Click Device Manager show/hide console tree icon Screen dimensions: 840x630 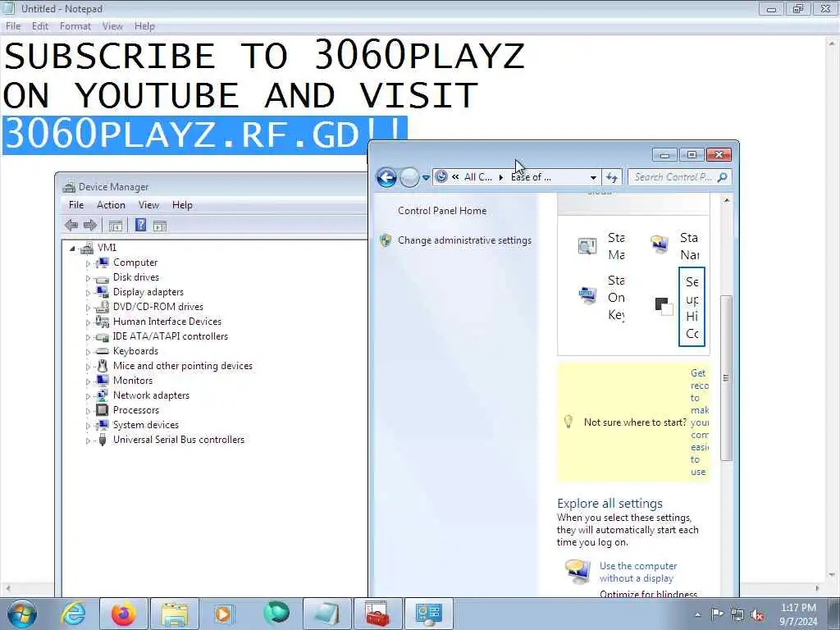(115, 226)
